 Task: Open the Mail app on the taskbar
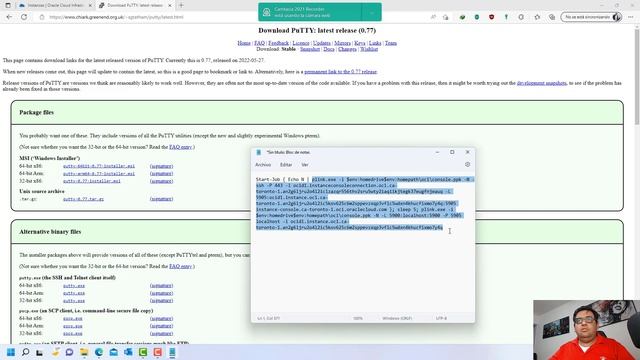[113, 352]
